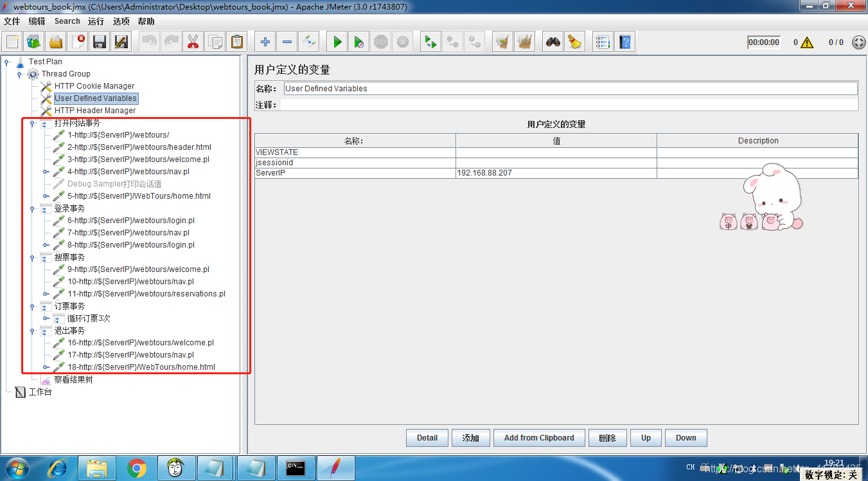
Task: Open the 选项 menu
Action: 121,21
